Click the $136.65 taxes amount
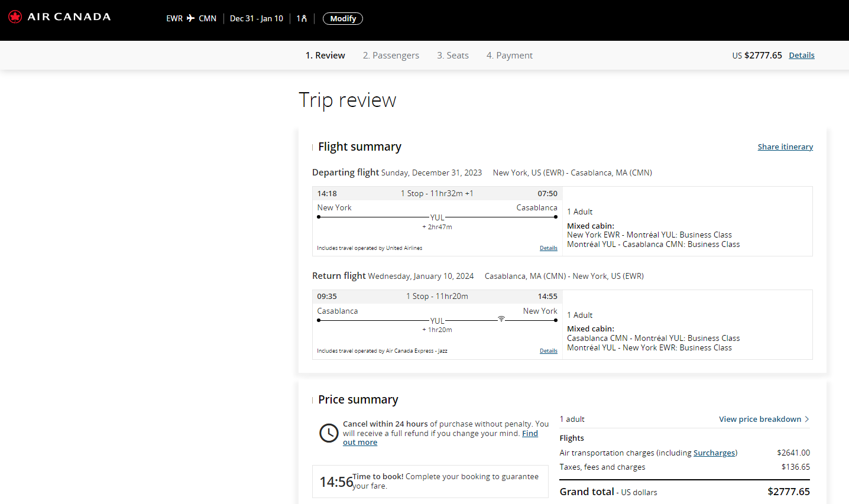Viewport: 849px width, 504px height. click(796, 467)
